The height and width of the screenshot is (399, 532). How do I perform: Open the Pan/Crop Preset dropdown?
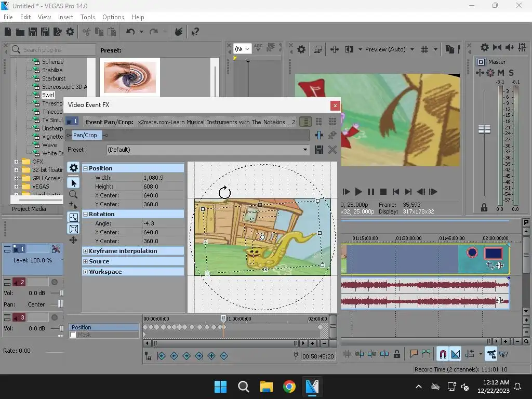(x=305, y=150)
